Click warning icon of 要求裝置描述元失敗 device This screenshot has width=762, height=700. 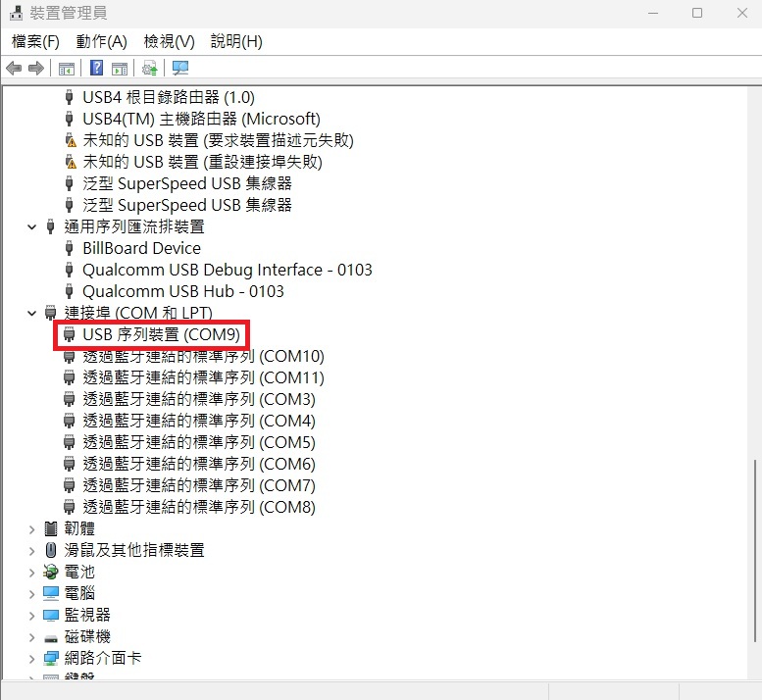[71, 140]
